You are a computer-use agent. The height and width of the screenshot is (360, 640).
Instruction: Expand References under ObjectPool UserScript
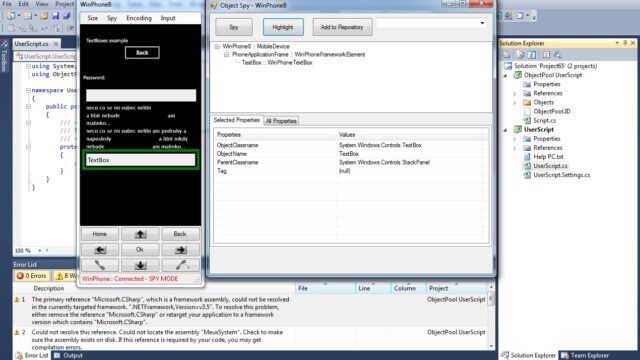click(515, 93)
